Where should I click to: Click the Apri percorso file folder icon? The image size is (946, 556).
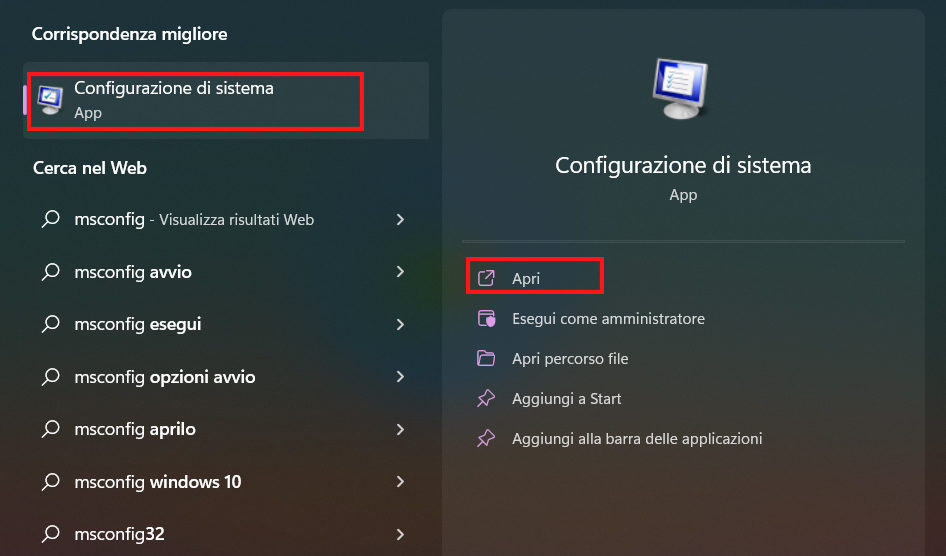pyautogui.click(x=487, y=359)
